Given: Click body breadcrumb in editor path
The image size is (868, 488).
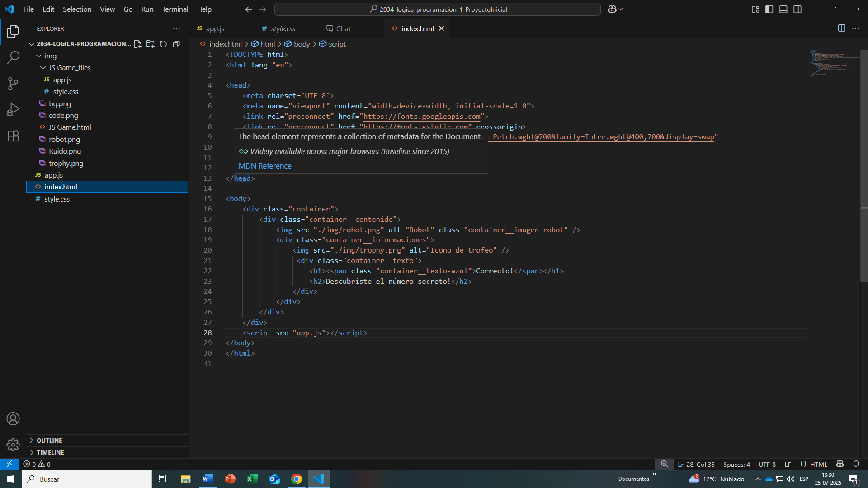Looking at the screenshot, I should pos(297,44).
